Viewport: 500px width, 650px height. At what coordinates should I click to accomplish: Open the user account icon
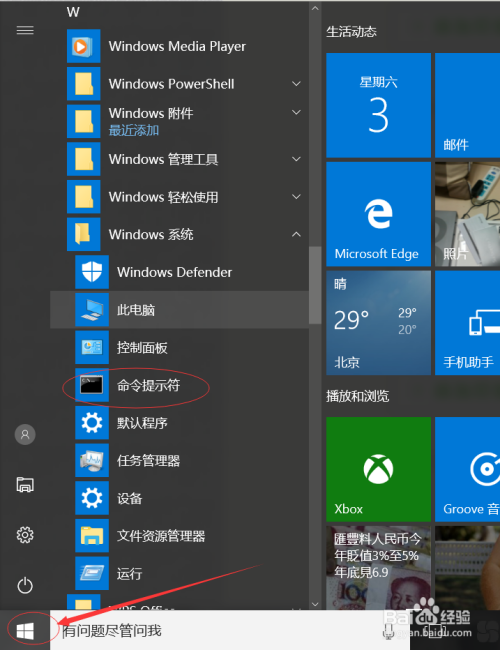click(x=25, y=434)
